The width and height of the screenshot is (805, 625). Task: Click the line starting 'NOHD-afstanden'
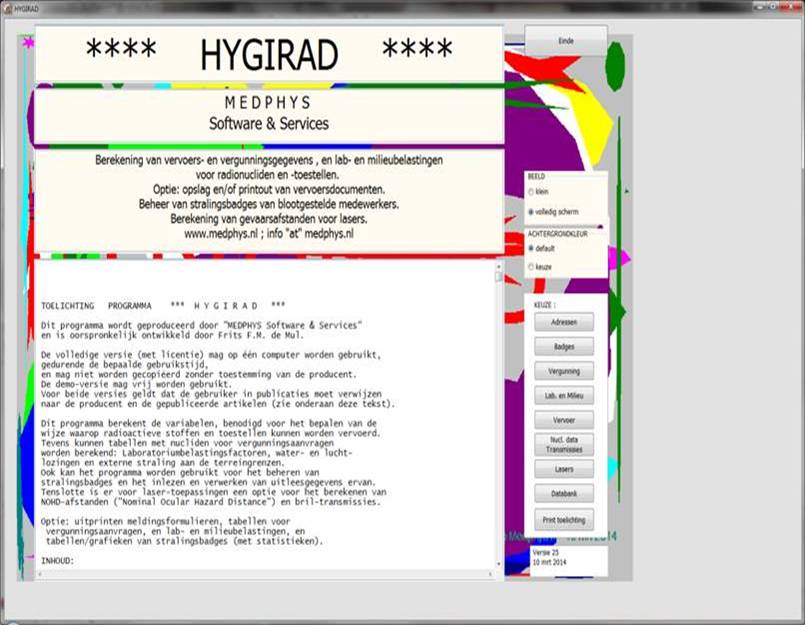tap(211, 502)
